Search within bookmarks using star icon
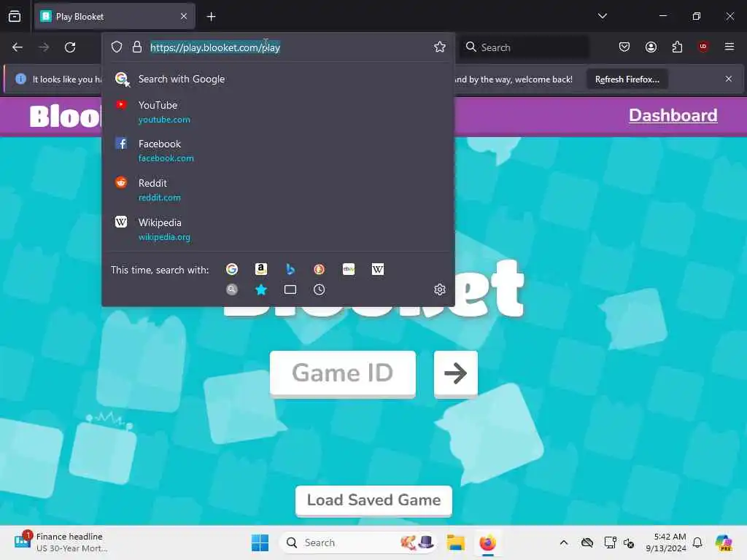Viewport: 747px width, 560px height. click(x=261, y=289)
